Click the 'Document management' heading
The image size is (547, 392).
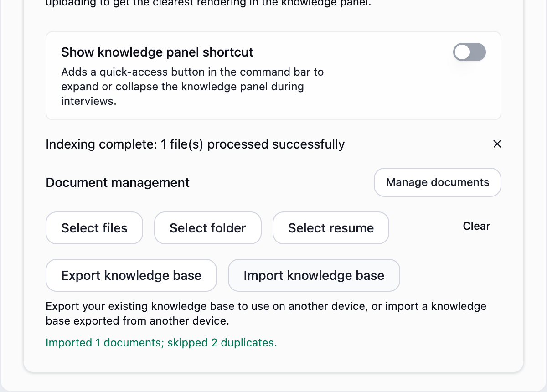(118, 183)
